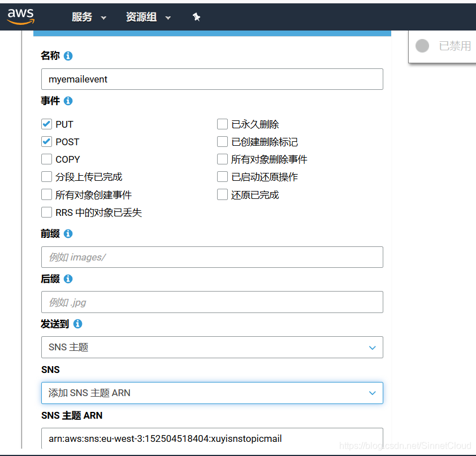Open the 添加 SNS 主题 ARN dropdown

[212, 393]
